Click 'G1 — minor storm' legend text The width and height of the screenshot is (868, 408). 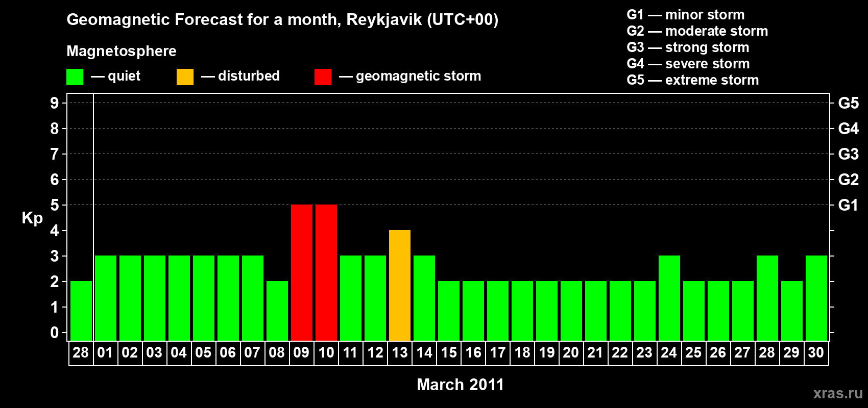[686, 15]
